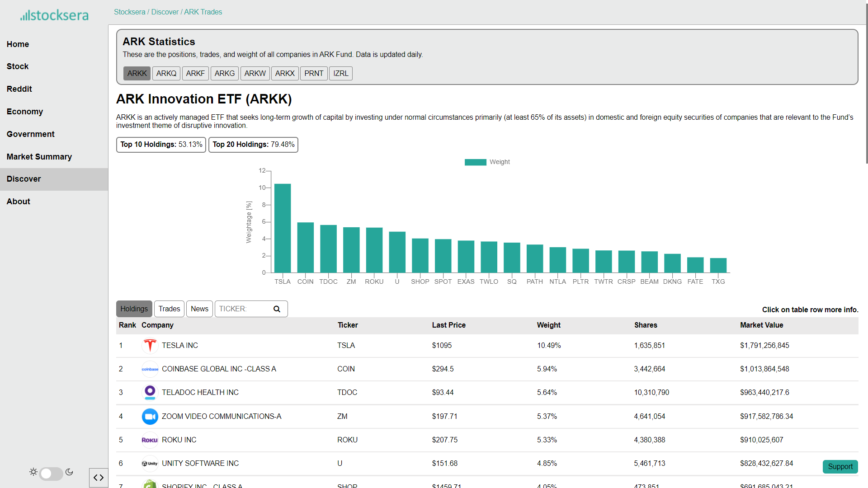The width and height of the screenshot is (868, 488).
Task: Click the Coinbase logo icon
Action: click(x=150, y=369)
